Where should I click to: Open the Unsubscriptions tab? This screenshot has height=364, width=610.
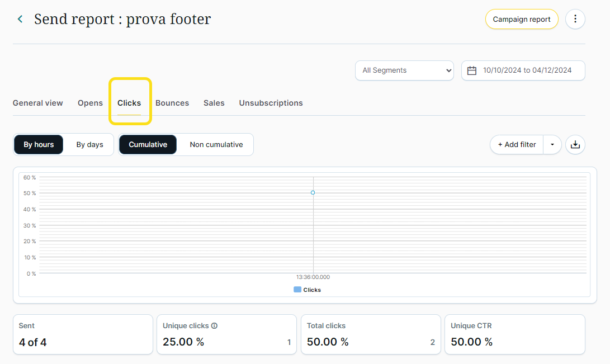pos(271,103)
